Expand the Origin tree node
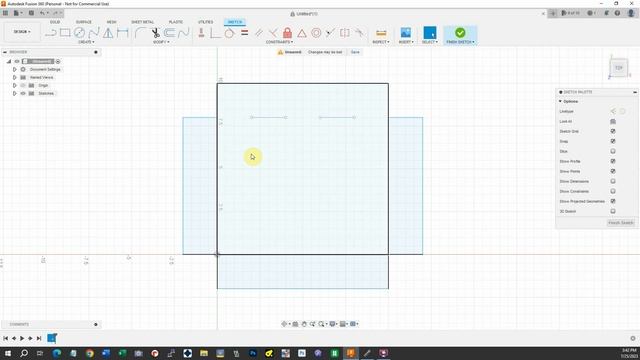 pyautogui.click(x=15, y=85)
